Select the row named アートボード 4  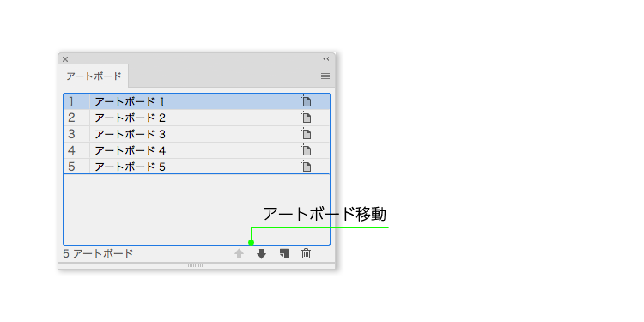[197, 151]
